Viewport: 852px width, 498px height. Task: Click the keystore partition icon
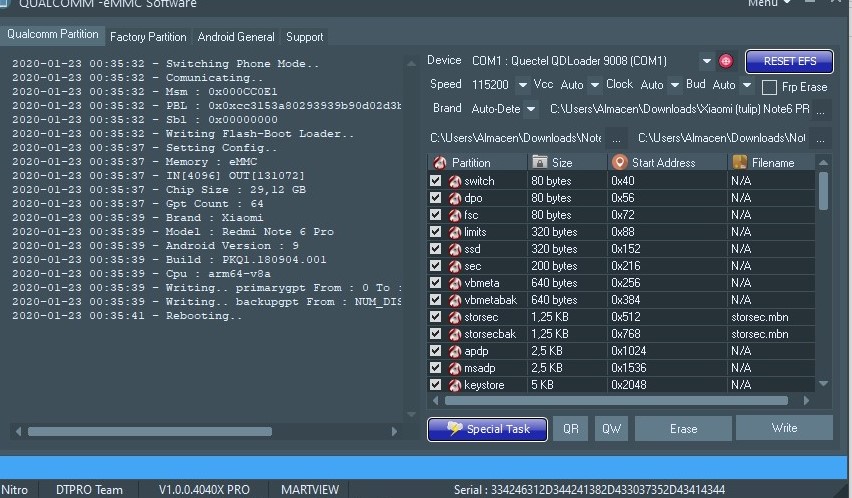click(x=455, y=385)
